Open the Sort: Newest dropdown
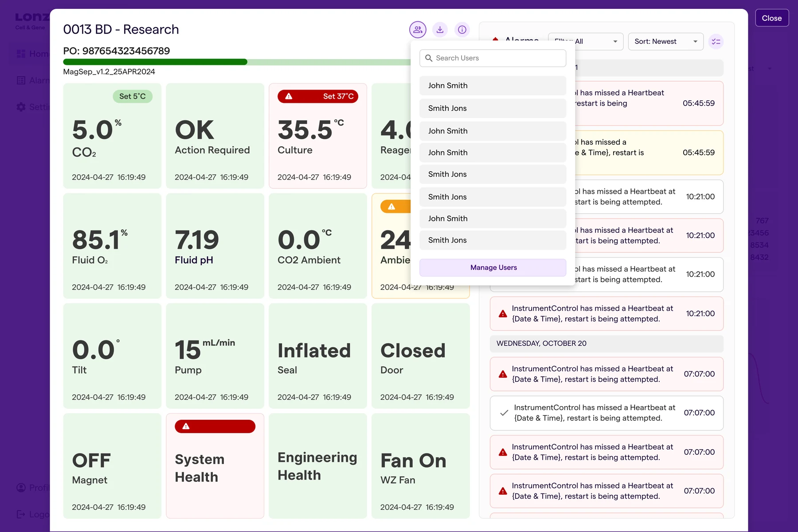This screenshot has width=798, height=532. tap(665, 42)
